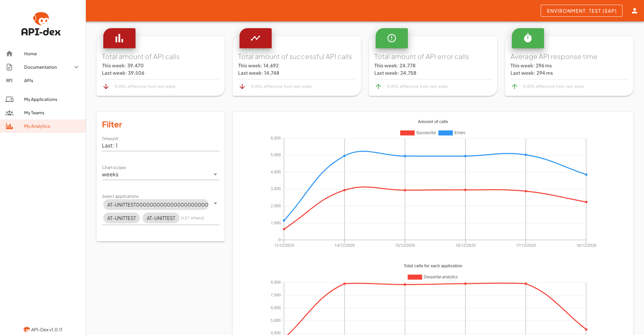Click the 'Amount of calls' chart title
Viewport: 644px width, 335px height.
[x=433, y=122]
